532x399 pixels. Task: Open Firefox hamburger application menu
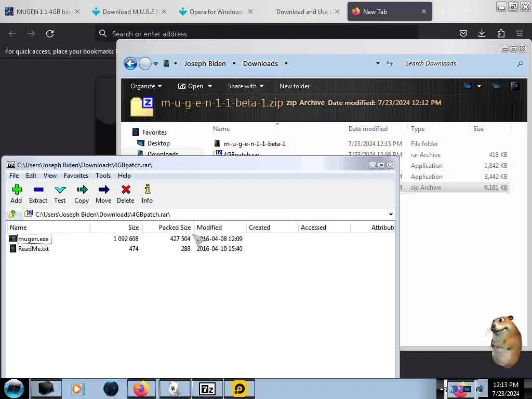coord(520,33)
